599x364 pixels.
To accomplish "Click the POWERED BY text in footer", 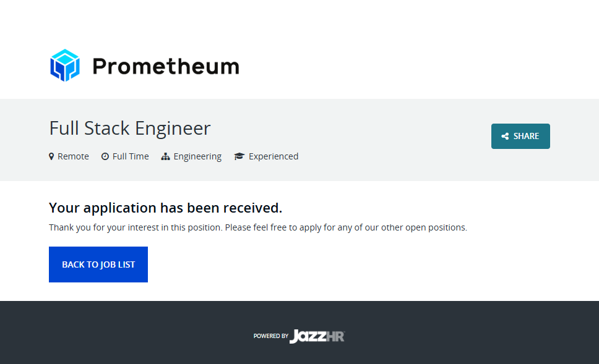I will point(270,336).
